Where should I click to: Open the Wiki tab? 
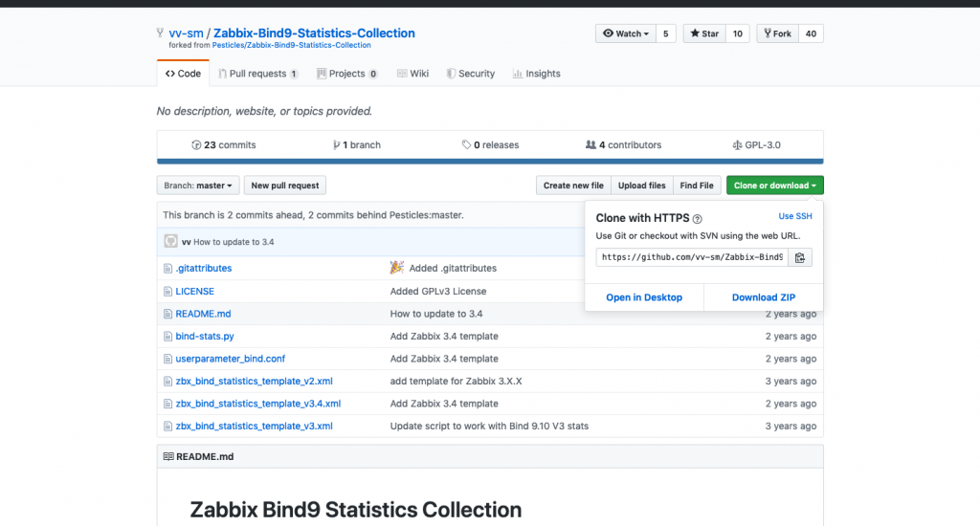[x=413, y=74]
